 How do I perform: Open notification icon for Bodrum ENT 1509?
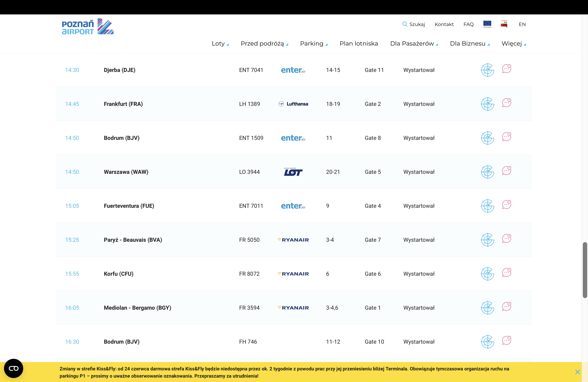pos(506,136)
